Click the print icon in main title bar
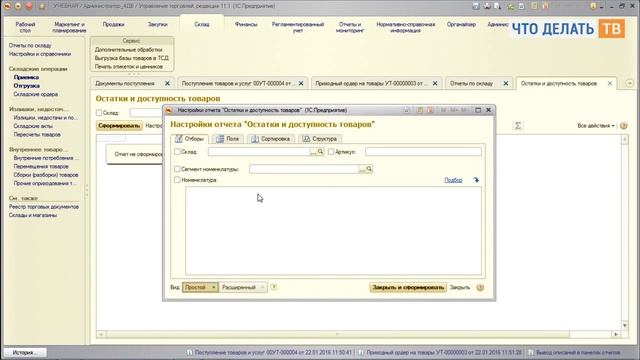This screenshot has height=360, width=640. (x=487, y=6)
